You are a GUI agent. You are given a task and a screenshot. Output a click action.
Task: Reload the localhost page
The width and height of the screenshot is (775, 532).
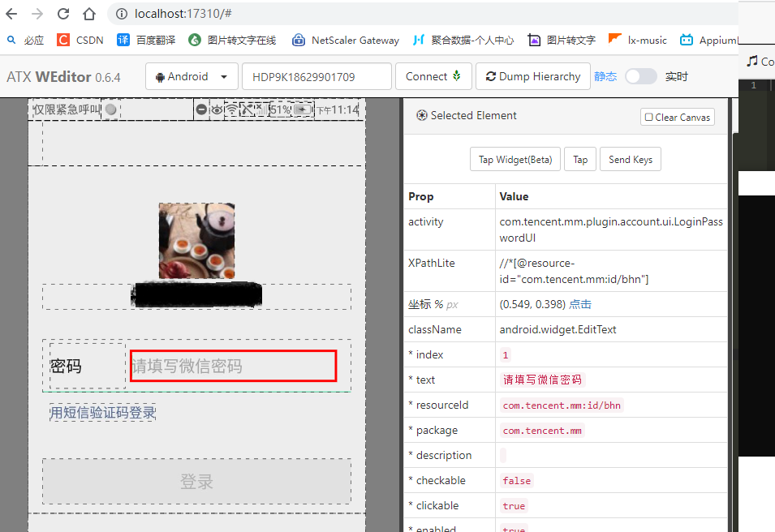(x=63, y=14)
